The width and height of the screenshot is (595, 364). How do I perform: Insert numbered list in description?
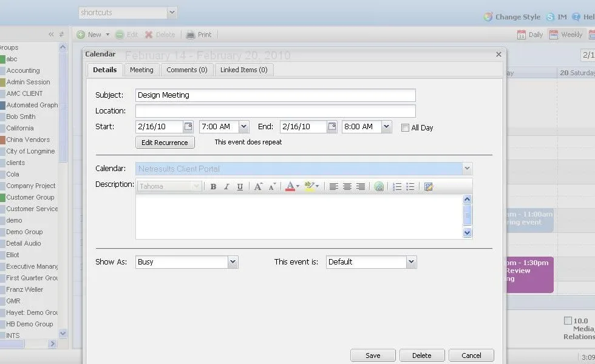coord(397,187)
